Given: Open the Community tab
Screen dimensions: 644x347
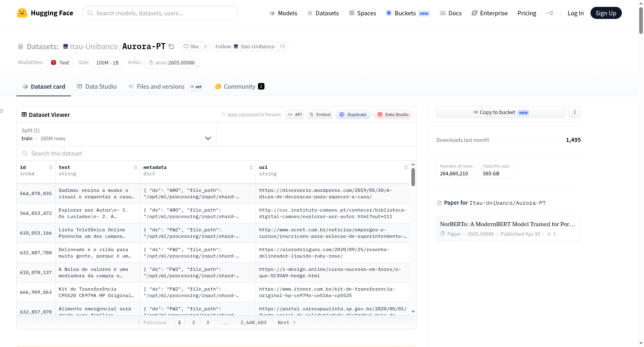Looking at the screenshot, I should (239, 86).
